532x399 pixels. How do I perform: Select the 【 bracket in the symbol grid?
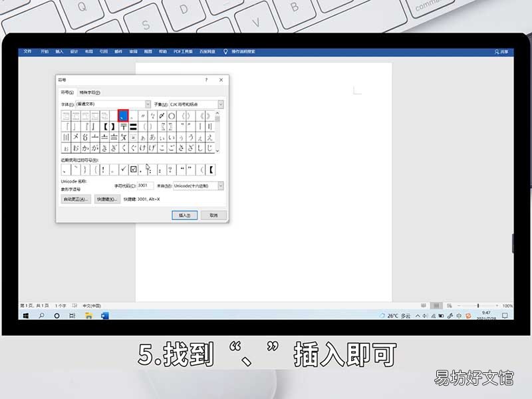click(x=104, y=127)
